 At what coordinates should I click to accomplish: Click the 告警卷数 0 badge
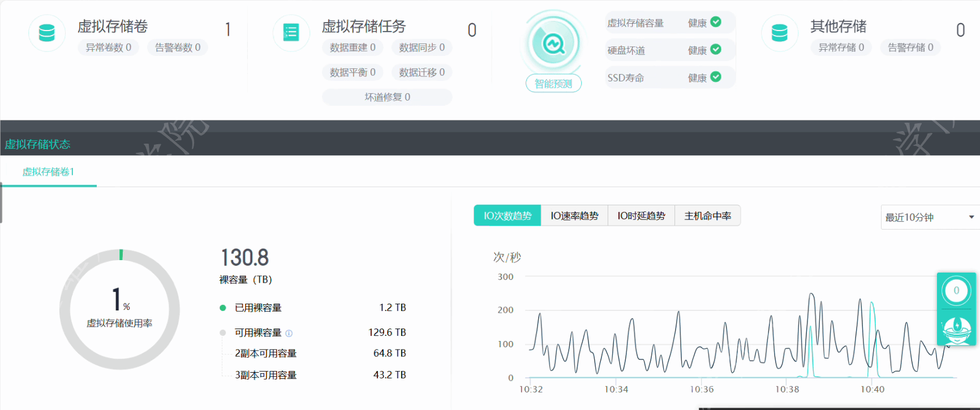[178, 48]
